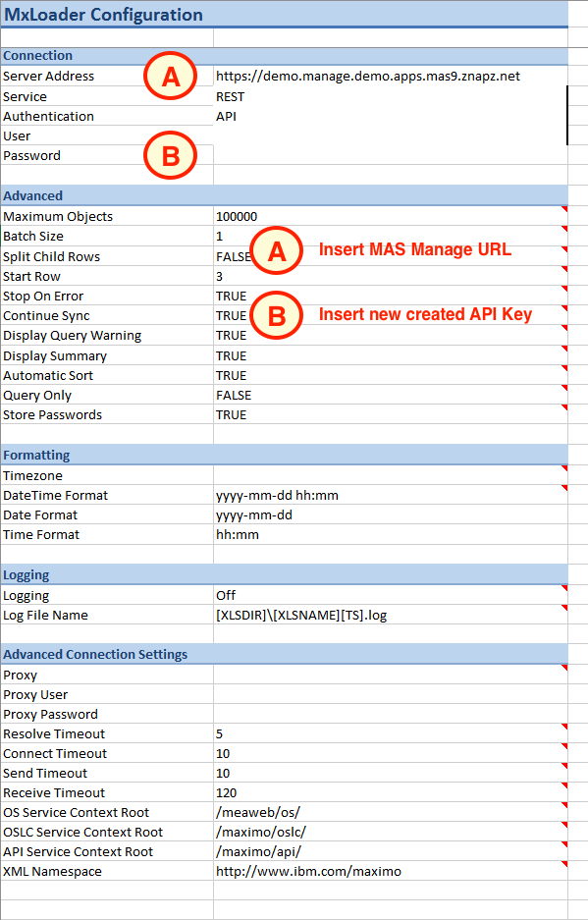Click the Batch Size label cell
This screenshot has height=920, width=588.
click(107, 236)
